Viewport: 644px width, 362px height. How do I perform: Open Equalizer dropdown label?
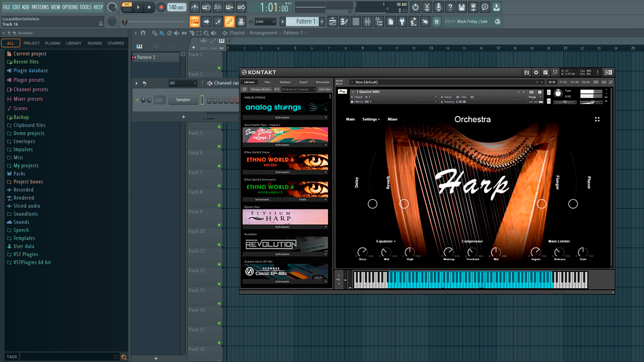coord(386,241)
